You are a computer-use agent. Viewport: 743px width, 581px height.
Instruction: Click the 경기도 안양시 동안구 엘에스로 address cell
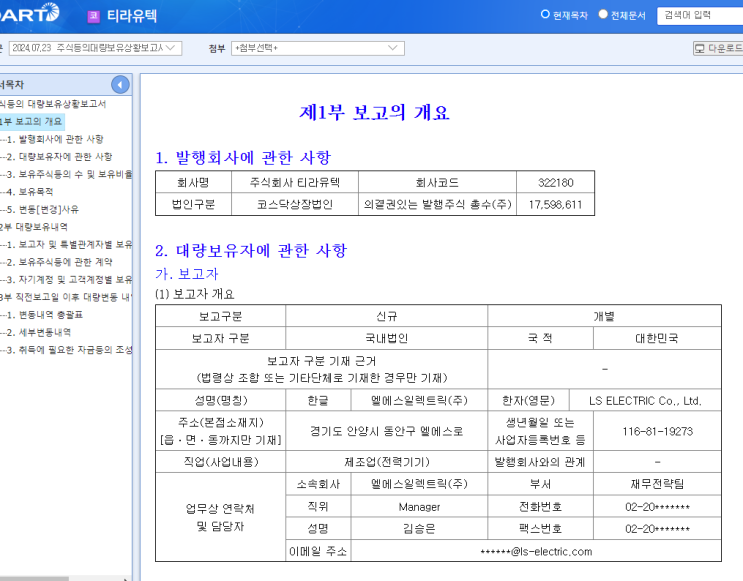pyautogui.click(x=386, y=431)
